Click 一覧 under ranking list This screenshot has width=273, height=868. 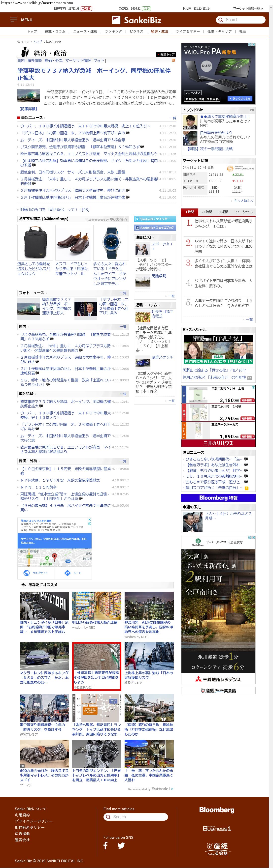tap(249, 319)
